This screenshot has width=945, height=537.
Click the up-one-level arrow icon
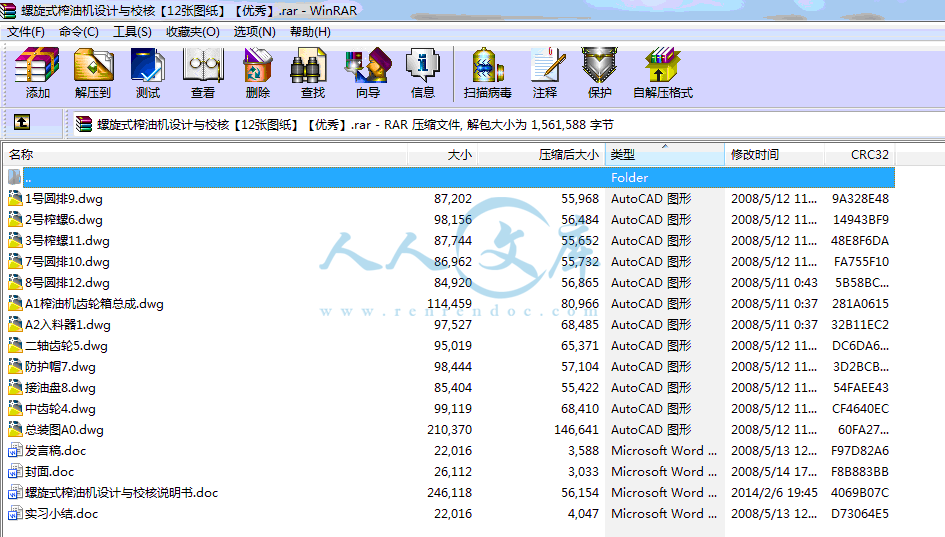[22, 122]
